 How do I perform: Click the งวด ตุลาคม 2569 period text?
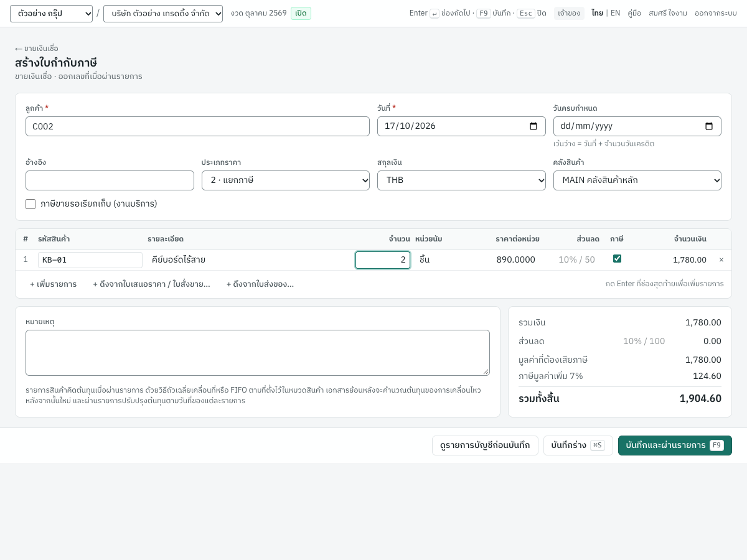click(x=258, y=13)
